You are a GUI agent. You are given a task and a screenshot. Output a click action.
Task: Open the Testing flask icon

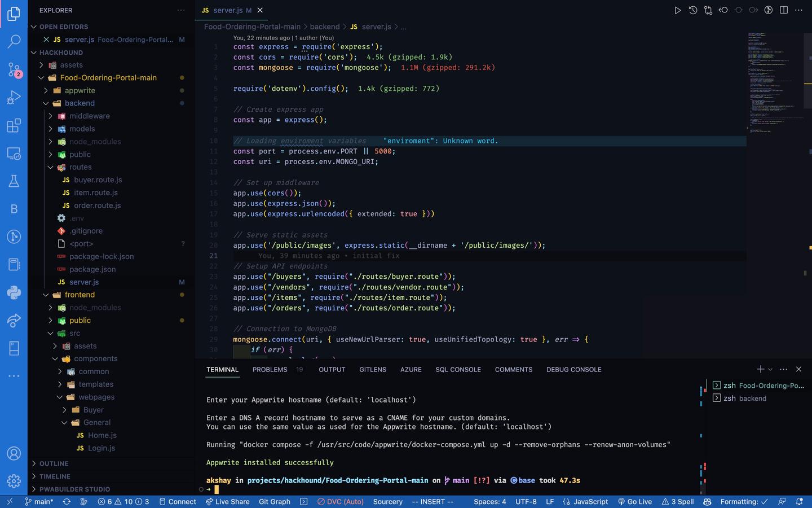pyautogui.click(x=14, y=181)
